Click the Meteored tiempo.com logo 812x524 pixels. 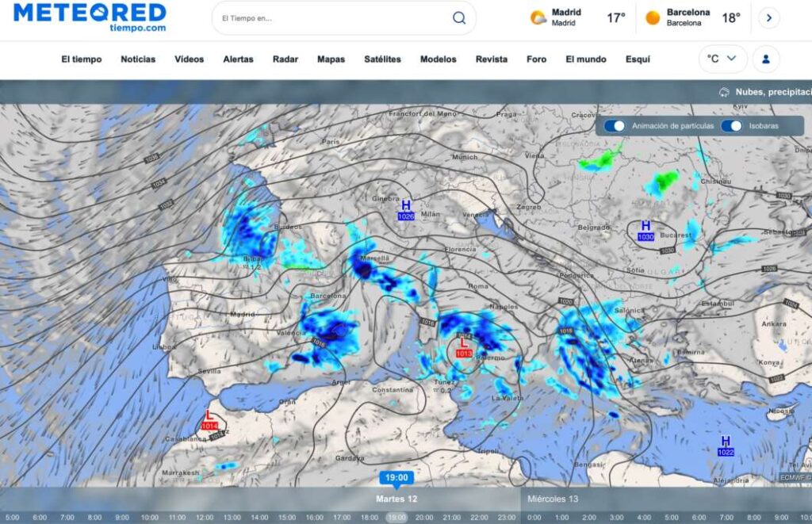coord(90,17)
